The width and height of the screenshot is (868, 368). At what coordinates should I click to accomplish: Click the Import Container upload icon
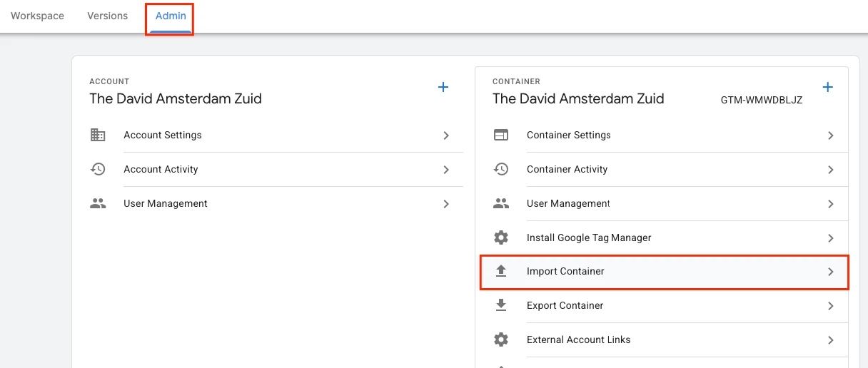(x=501, y=271)
